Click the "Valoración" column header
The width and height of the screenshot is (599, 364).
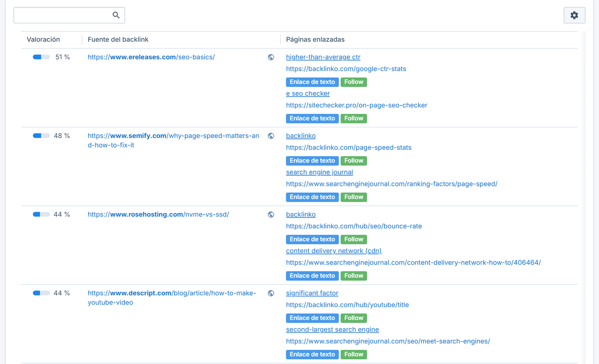click(x=43, y=39)
